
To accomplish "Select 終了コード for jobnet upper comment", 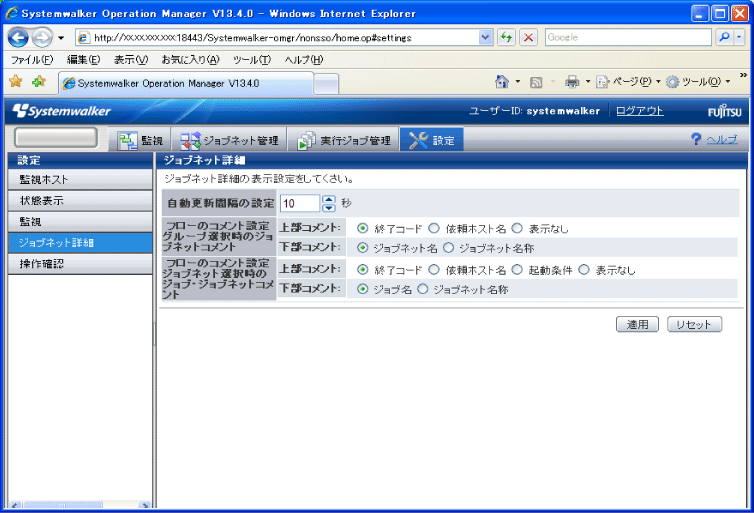I will [363, 270].
